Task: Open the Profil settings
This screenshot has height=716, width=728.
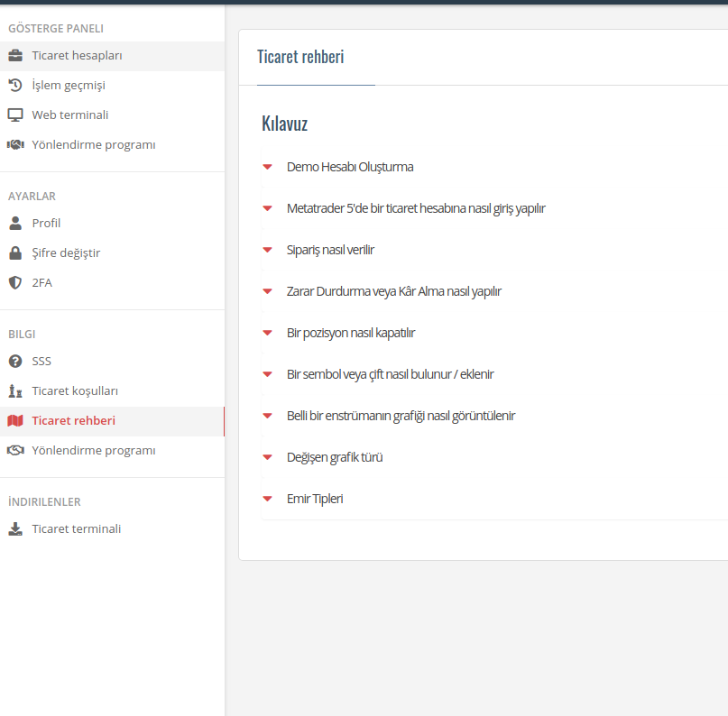Action: pyautogui.click(x=113, y=224)
